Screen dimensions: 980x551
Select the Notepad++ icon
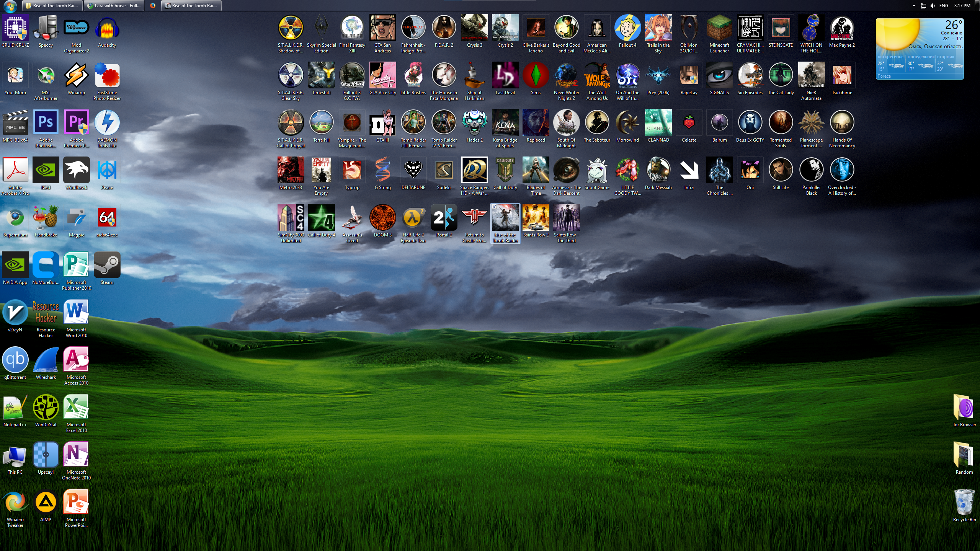(x=15, y=407)
